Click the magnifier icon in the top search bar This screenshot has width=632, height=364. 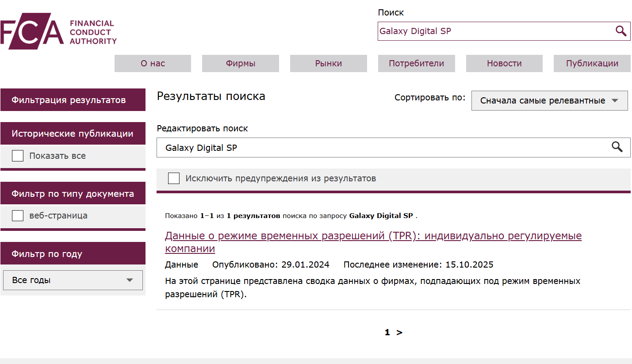click(620, 31)
